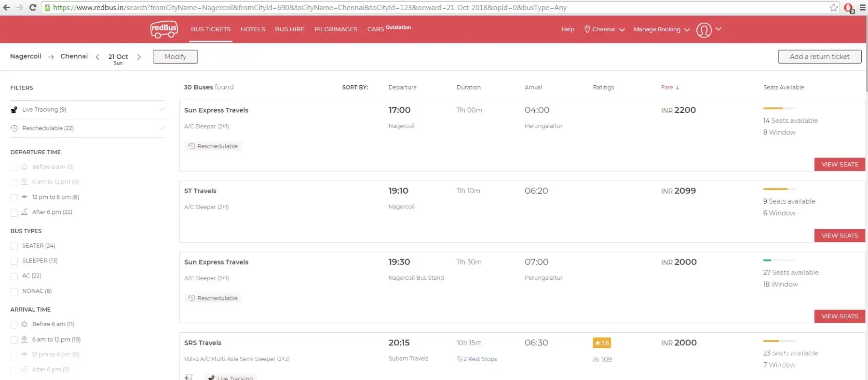
Task: Enable the After 6 pm departure filter
Action: [x=14, y=212]
